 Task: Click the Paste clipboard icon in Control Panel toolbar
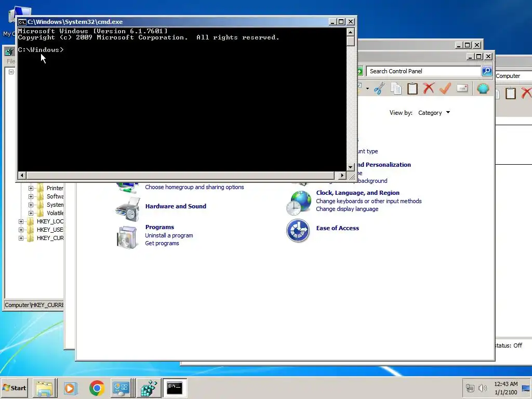click(412, 88)
